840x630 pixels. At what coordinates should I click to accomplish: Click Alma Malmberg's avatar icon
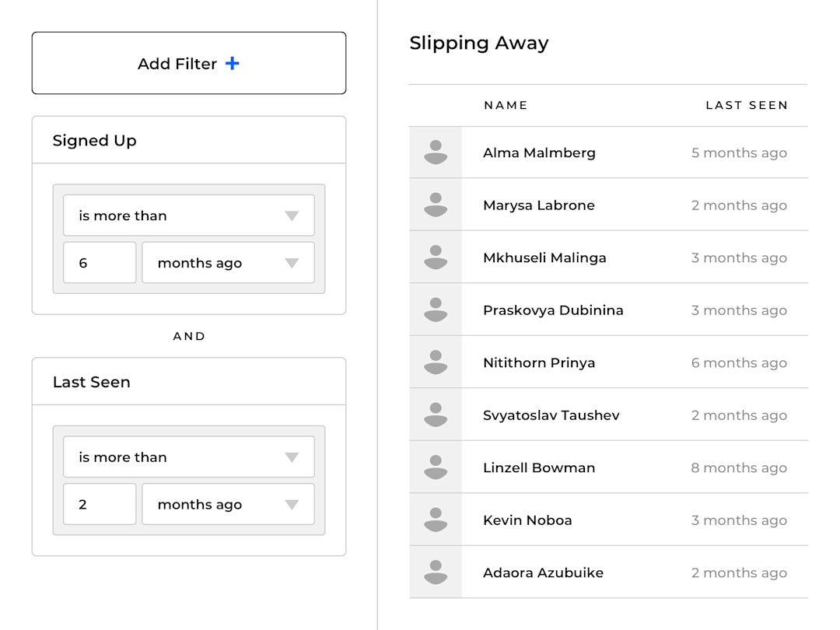(436, 152)
